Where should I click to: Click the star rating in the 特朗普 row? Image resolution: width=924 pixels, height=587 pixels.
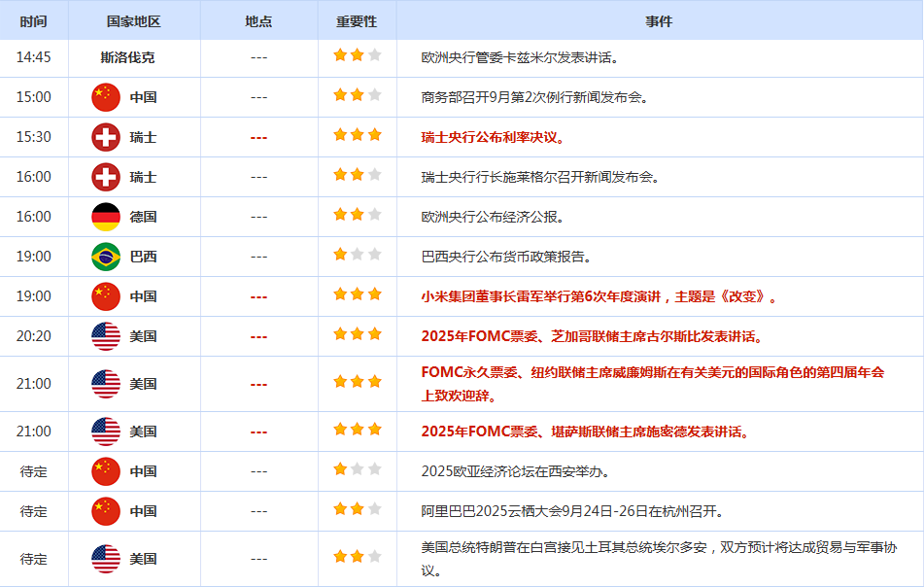(x=358, y=556)
